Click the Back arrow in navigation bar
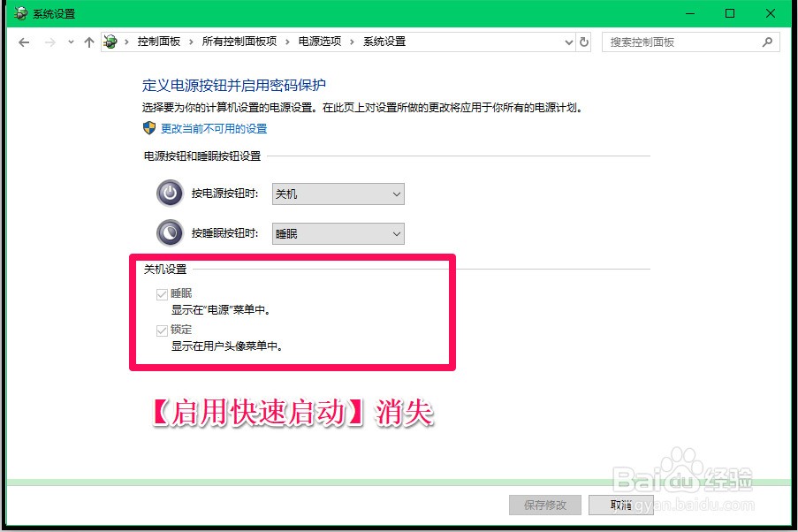Screen dimensions: 798x532 point(24,42)
